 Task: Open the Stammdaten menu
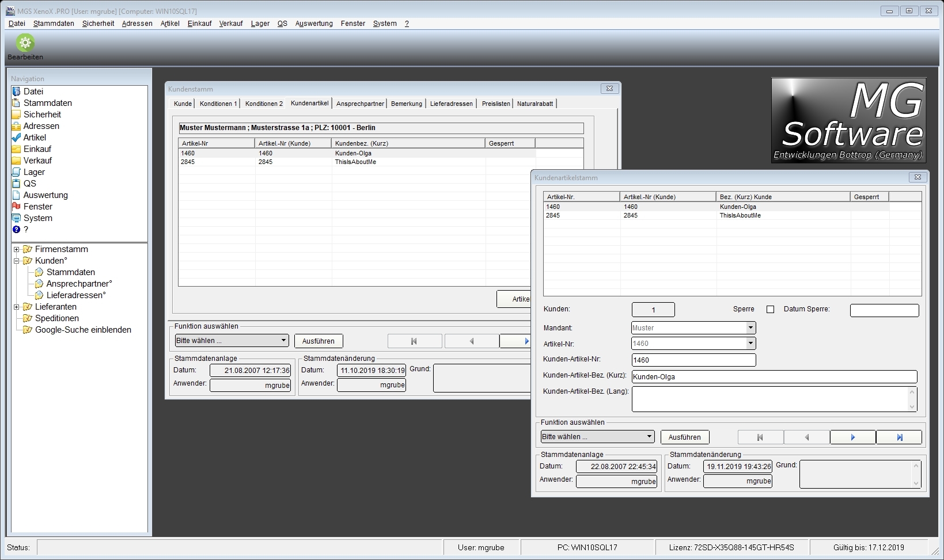[x=54, y=24]
